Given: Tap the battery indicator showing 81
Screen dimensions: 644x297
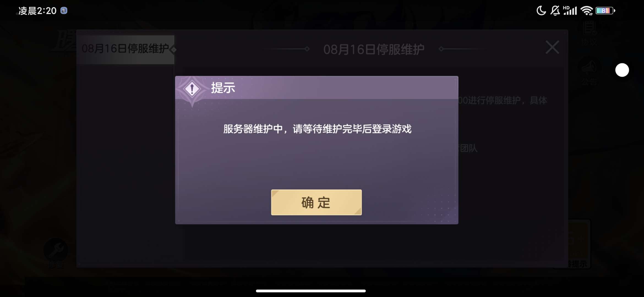Looking at the screenshot, I should 605,11.
